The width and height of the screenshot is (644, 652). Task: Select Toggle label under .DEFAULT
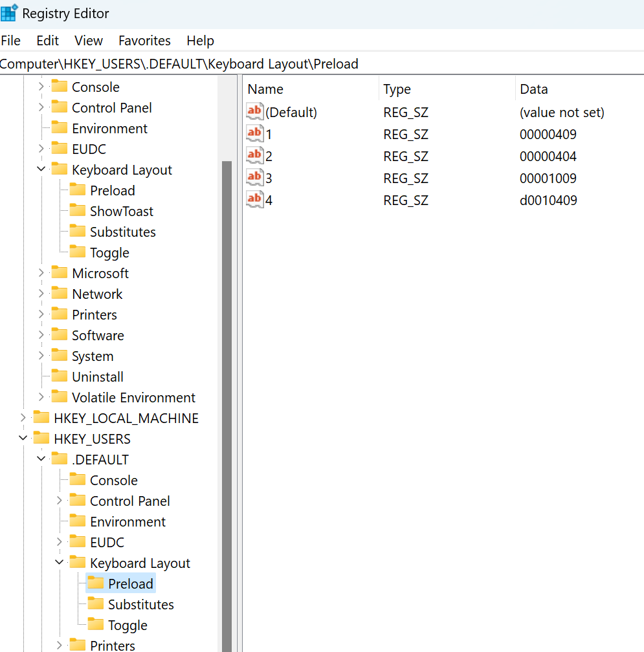click(128, 625)
